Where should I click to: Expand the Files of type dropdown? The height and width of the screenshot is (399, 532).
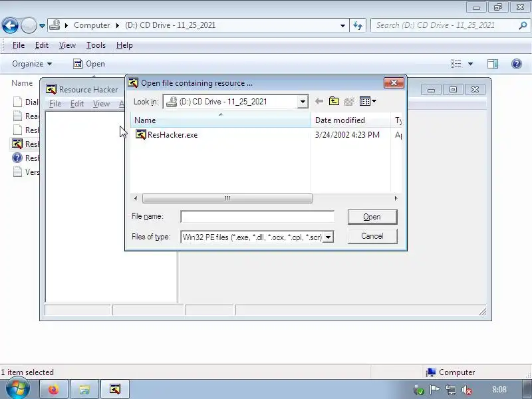328,237
